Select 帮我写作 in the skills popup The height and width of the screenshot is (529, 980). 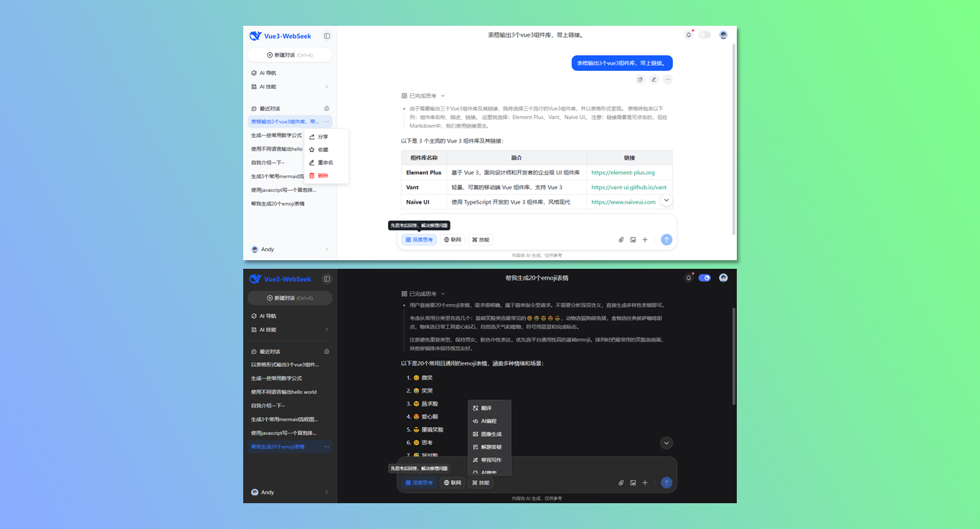coord(489,459)
